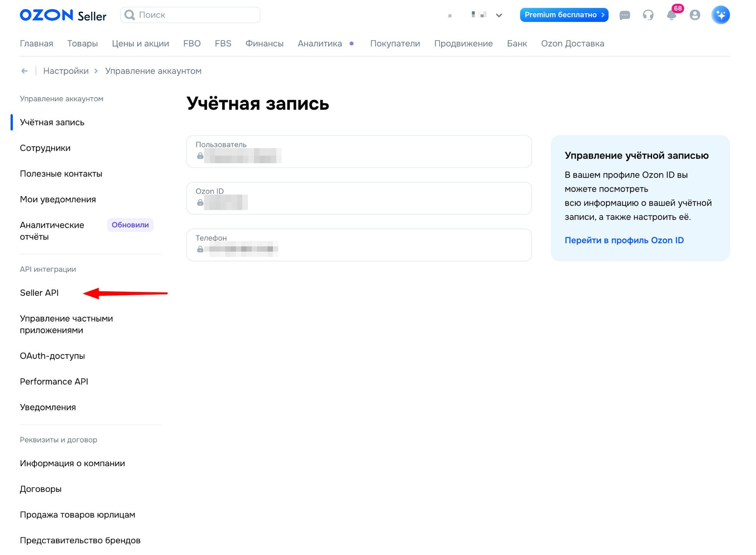Open the chat messages icon
The height and width of the screenshot is (555, 756).
pos(624,15)
